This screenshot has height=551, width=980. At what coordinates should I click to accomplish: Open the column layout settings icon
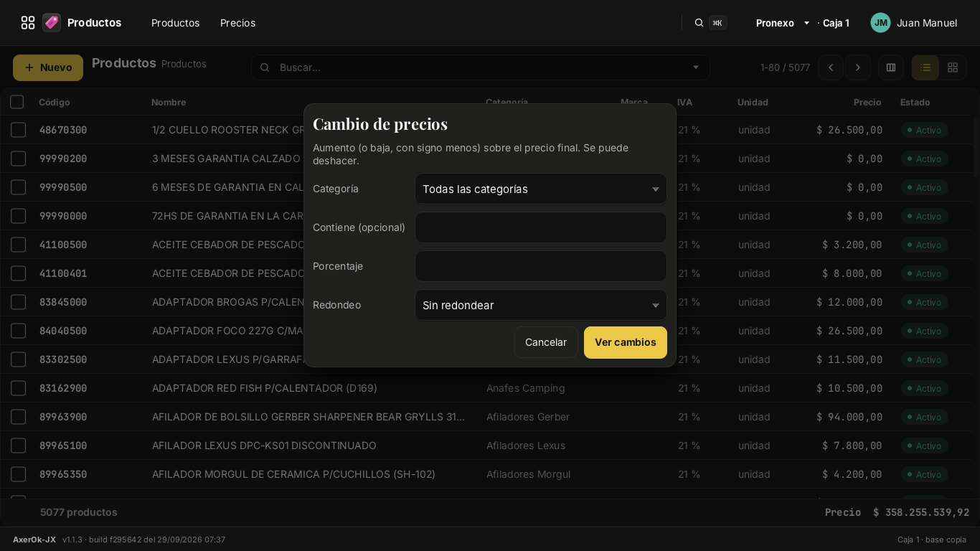point(891,67)
